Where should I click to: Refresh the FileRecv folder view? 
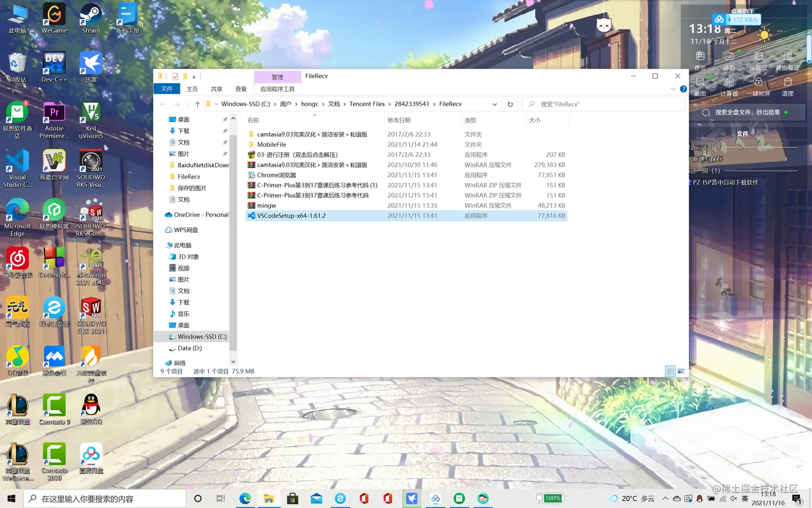pyautogui.click(x=510, y=104)
